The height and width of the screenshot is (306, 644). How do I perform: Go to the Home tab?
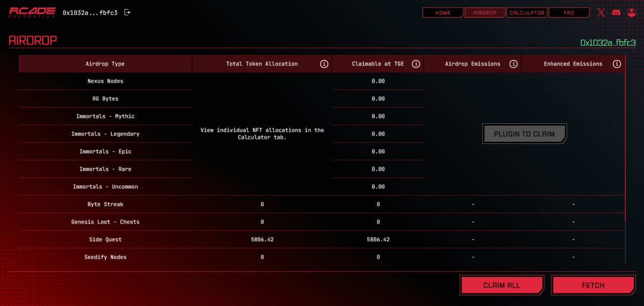point(443,13)
